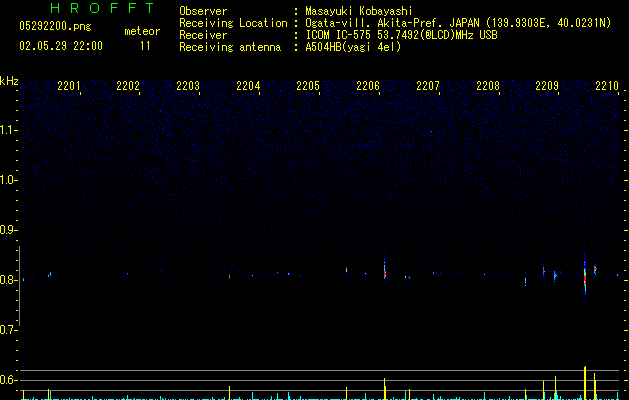Viewport: 629px width, 400px height.
Task: Click the 0.9 frequency axis label
Action: point(7,230)
